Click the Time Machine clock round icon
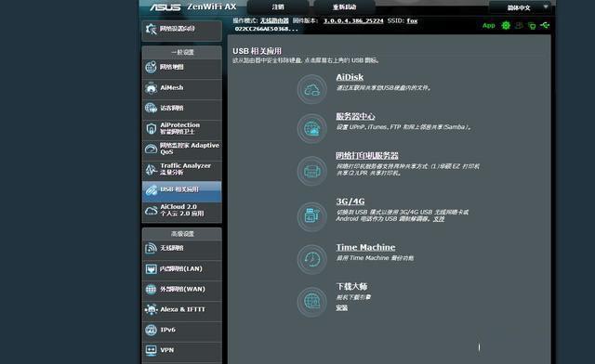 point(312,259)
